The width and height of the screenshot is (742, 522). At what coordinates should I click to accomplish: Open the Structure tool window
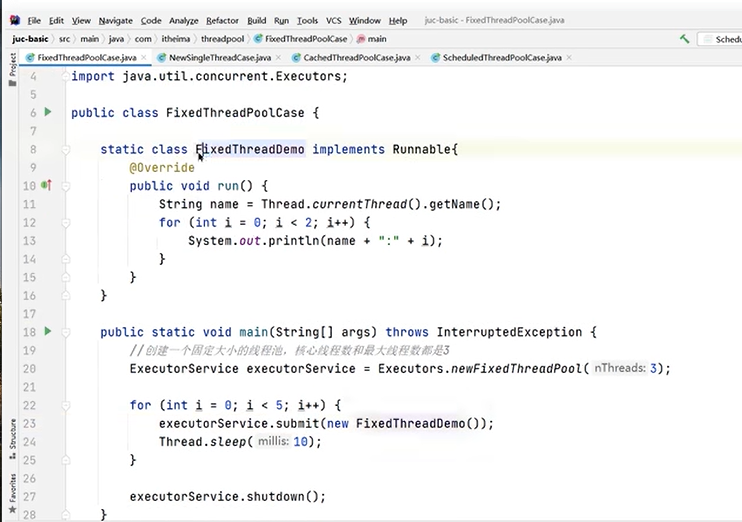tap(12, 438)
